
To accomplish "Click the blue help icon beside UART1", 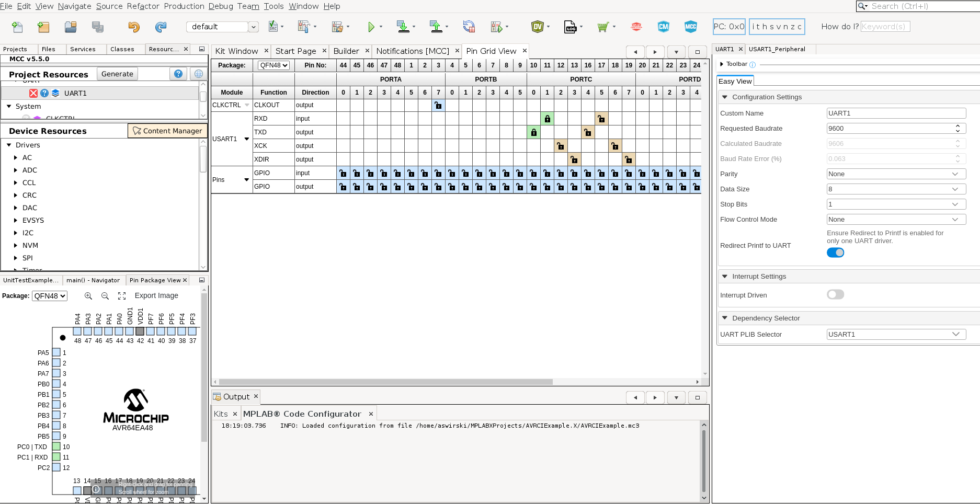I will coord(44,93).
